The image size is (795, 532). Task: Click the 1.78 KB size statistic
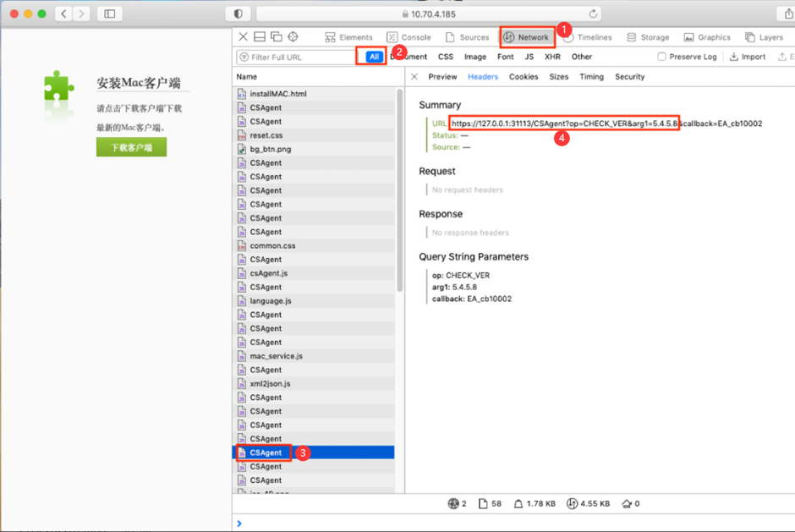tap(535, 503)
